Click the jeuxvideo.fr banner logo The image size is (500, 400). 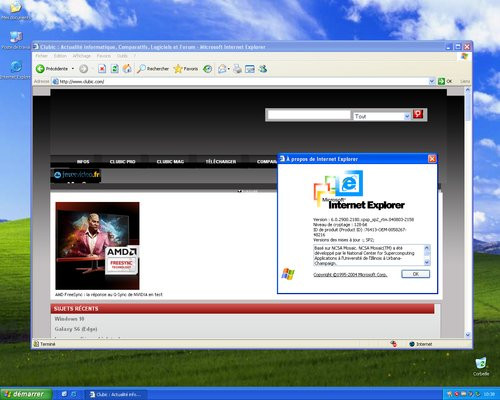[76, 175]
